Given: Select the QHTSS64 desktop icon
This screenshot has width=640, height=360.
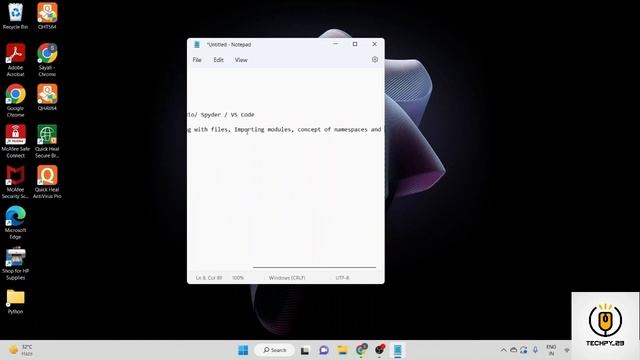Looking at the screenshot, I should pos(47,16).
